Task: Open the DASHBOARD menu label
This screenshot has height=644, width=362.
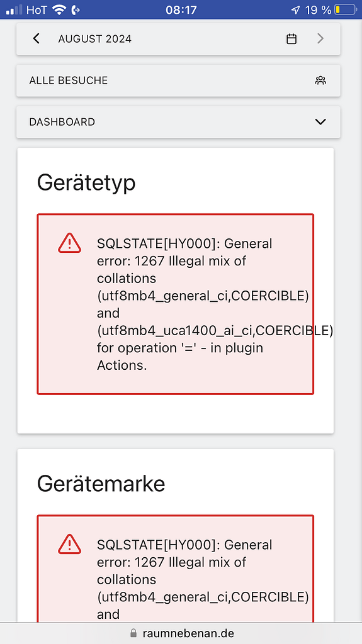Action: point(62,122)
